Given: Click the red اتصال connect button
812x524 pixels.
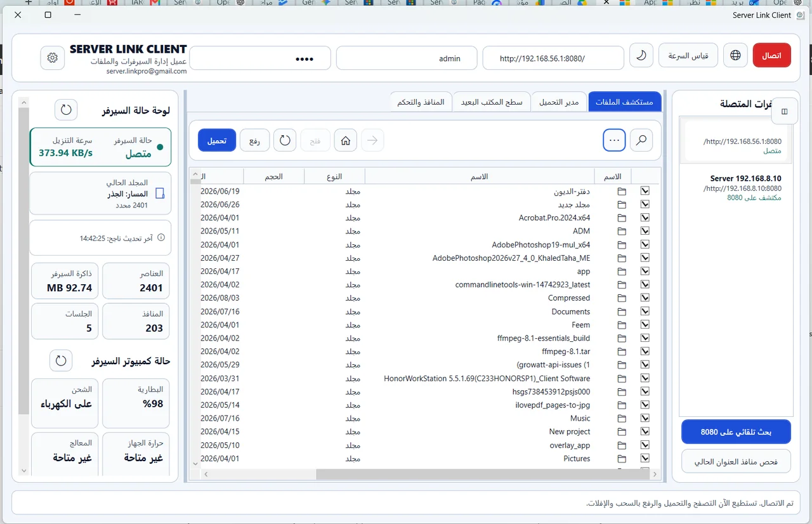Looking at the screenshot, I should pos(772,55).
